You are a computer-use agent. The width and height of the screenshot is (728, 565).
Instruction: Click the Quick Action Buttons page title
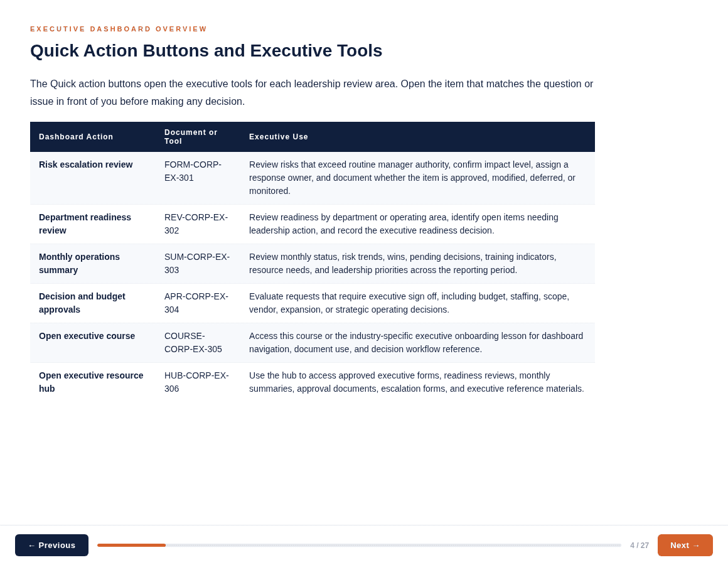pyautogui.click(x=206, y=51)
